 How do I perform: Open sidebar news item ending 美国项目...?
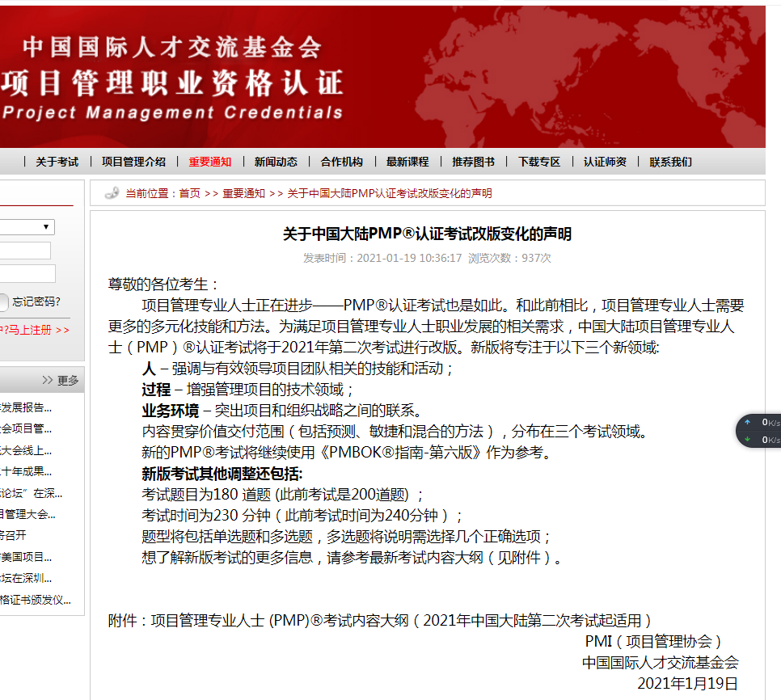click(26, 557)
